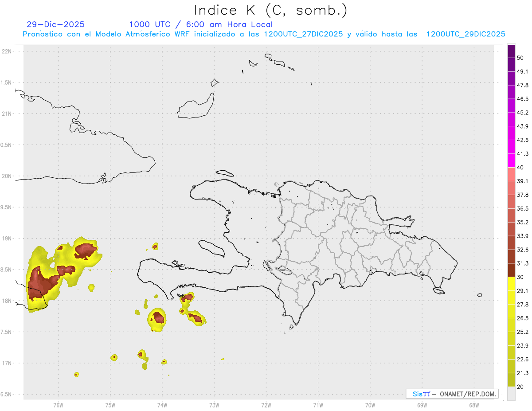
Task: Click the colorbar value "26.5"
Action: click(x=523, y=318)
